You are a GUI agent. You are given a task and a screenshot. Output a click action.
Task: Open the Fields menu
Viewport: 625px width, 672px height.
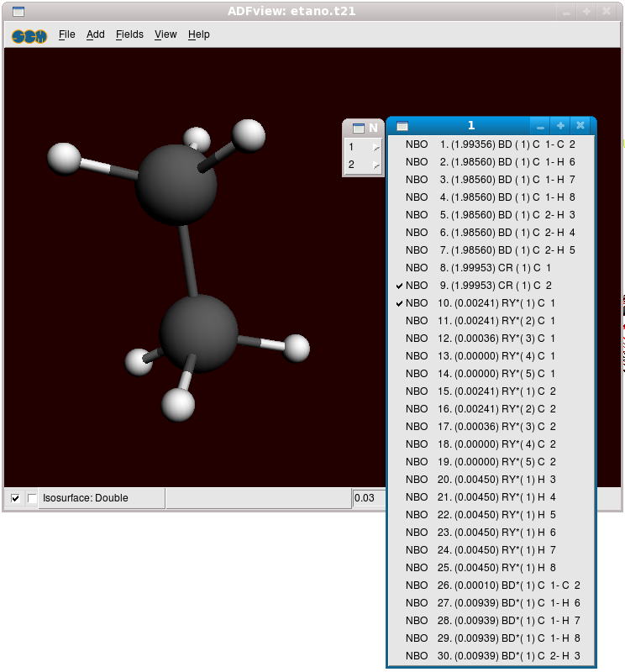(x=129, y=34)
